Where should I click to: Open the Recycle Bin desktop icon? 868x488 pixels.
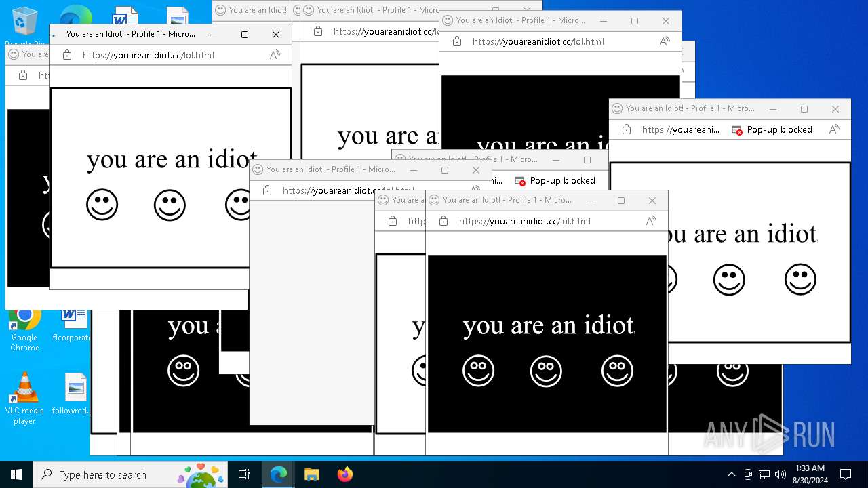click(x=25, y=22)
